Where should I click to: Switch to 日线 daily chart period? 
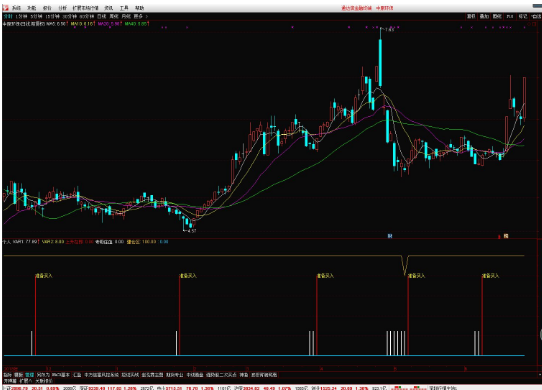click(101, 16)
